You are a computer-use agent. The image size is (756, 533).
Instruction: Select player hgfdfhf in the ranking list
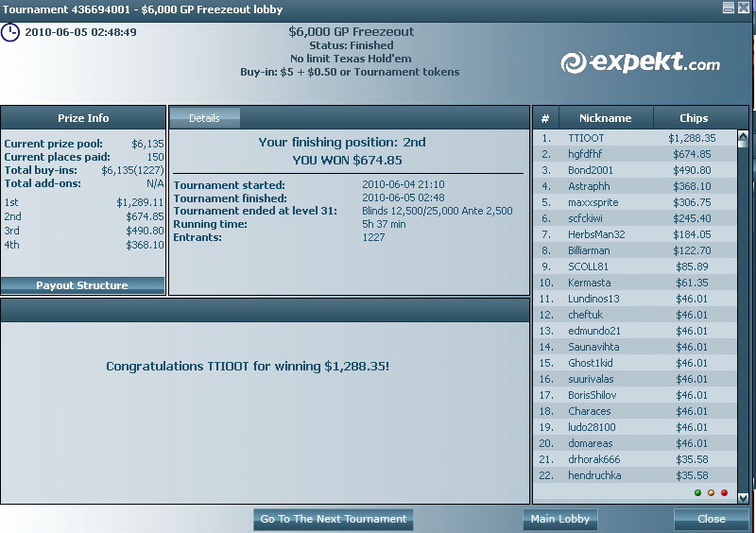coord(635,154)
